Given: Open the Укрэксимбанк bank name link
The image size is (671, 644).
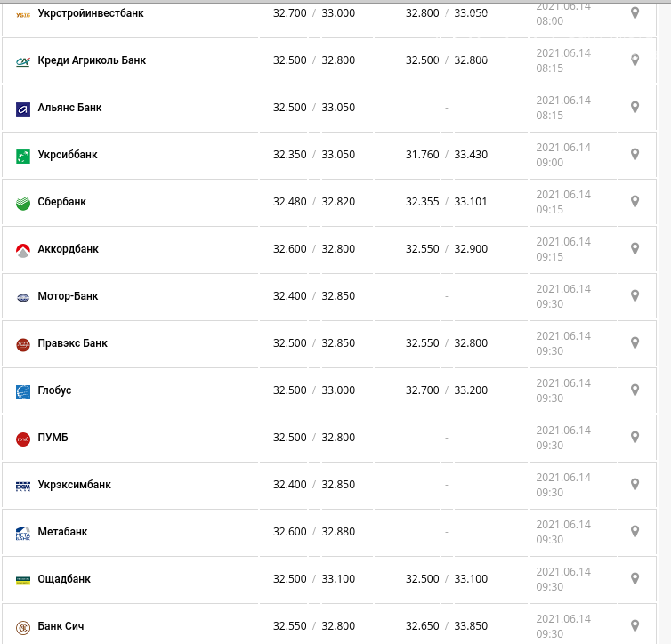Looking at the screenshot, I should pyautogui.click(x=74, y=485).
